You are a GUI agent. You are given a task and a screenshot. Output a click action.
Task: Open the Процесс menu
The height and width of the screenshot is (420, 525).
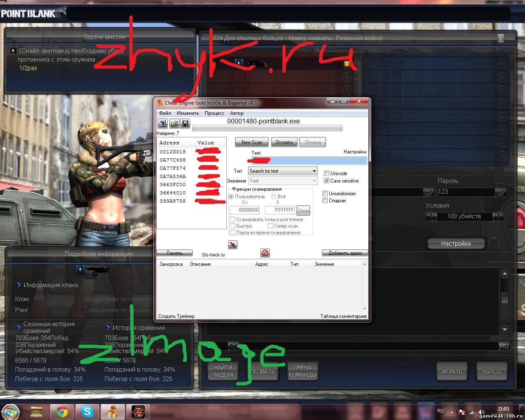pos(215,113)
